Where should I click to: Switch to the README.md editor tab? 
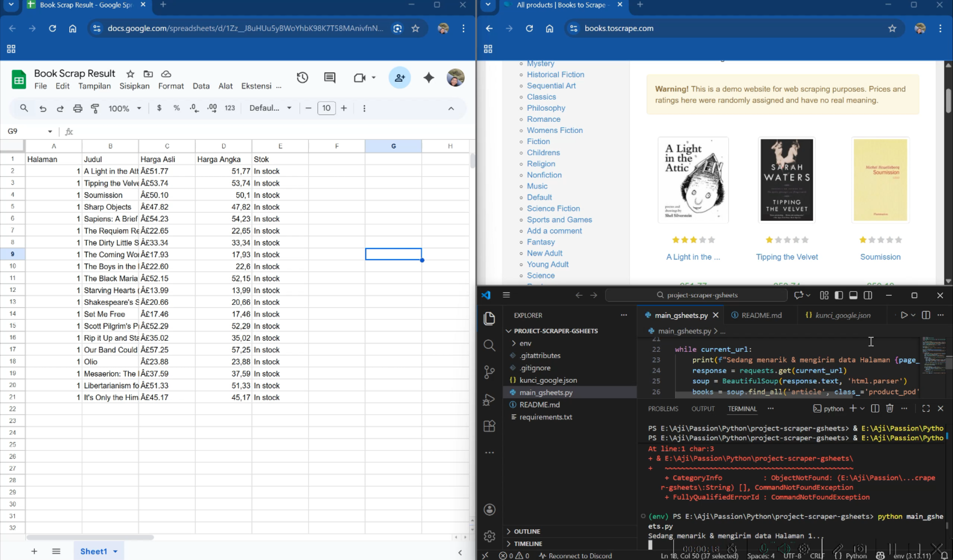(x=761, y=315)
